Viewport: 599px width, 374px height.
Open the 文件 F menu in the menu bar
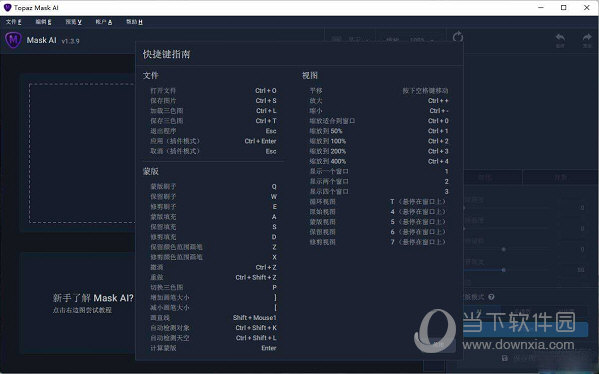[13, 22]
